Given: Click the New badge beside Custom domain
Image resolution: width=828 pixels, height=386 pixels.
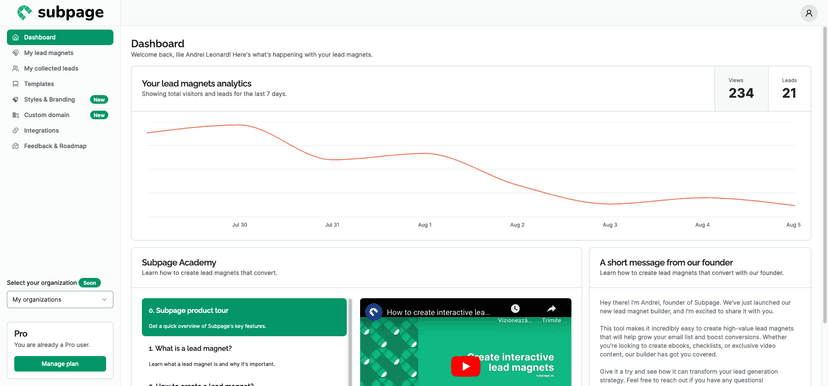Looking at the screenshot, I should (99, 115).
